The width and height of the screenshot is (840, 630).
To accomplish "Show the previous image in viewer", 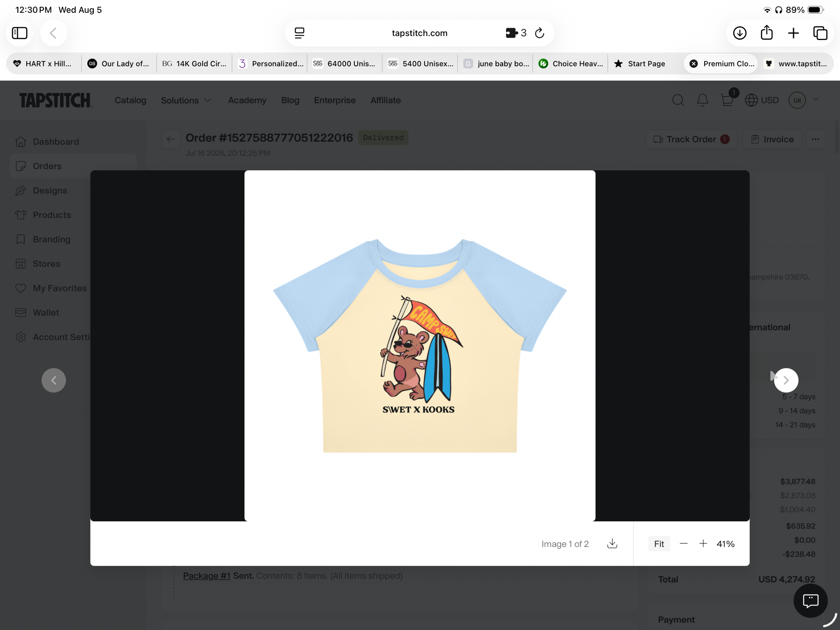I will (x=53, y=380).
